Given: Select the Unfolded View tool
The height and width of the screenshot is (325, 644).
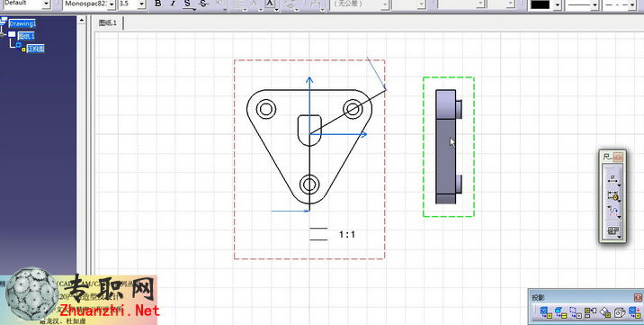Looking at the screenshot, I should tap(561, 312).
